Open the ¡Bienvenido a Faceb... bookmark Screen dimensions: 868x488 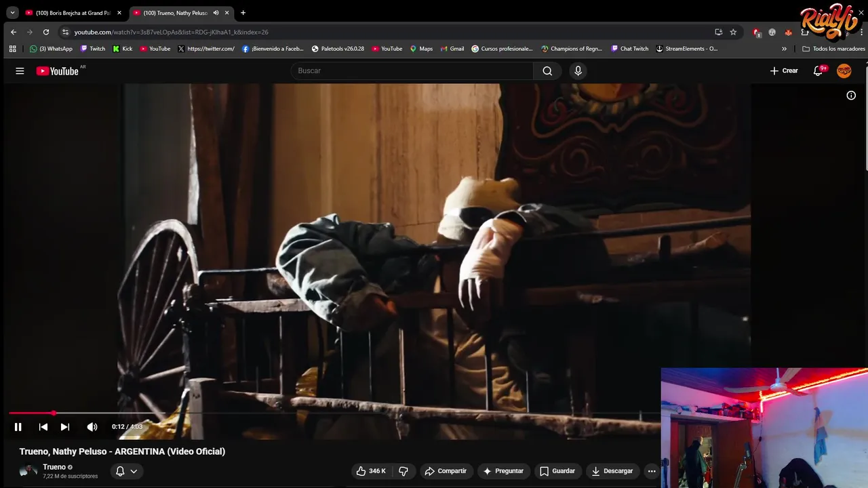(273, 49)
